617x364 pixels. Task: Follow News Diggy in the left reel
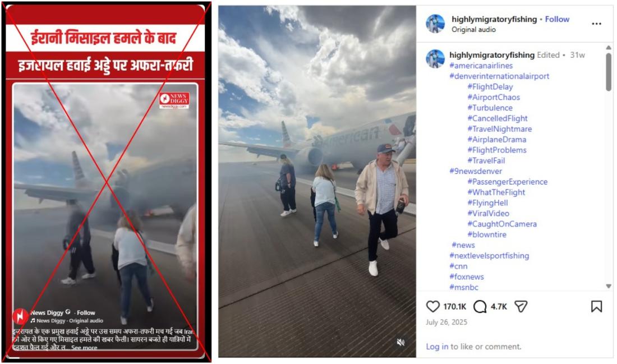[86, 312]
